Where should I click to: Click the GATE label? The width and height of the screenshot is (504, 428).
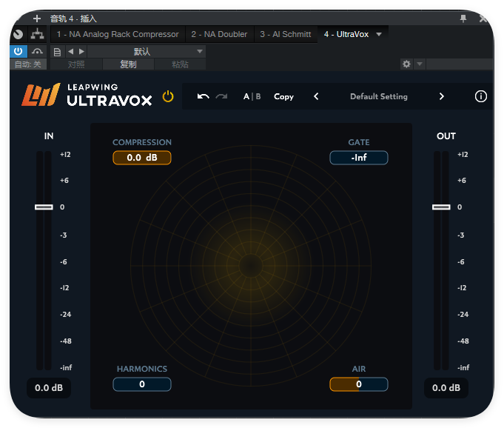(359, 142)
